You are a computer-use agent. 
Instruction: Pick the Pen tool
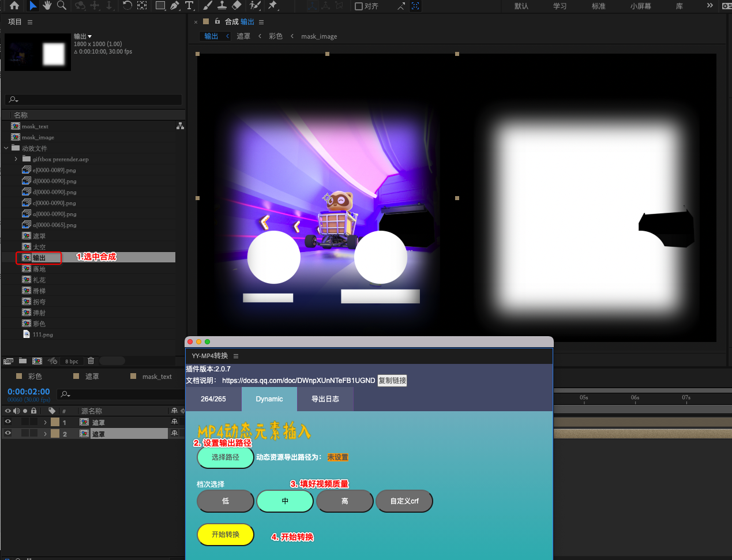(174, 6)
